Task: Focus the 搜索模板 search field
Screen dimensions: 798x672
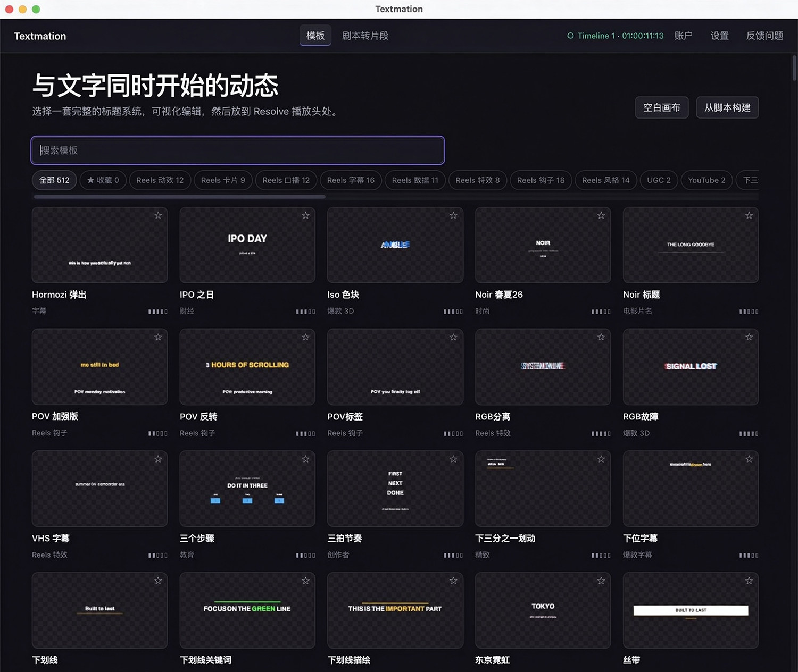Action: point(237,150)
